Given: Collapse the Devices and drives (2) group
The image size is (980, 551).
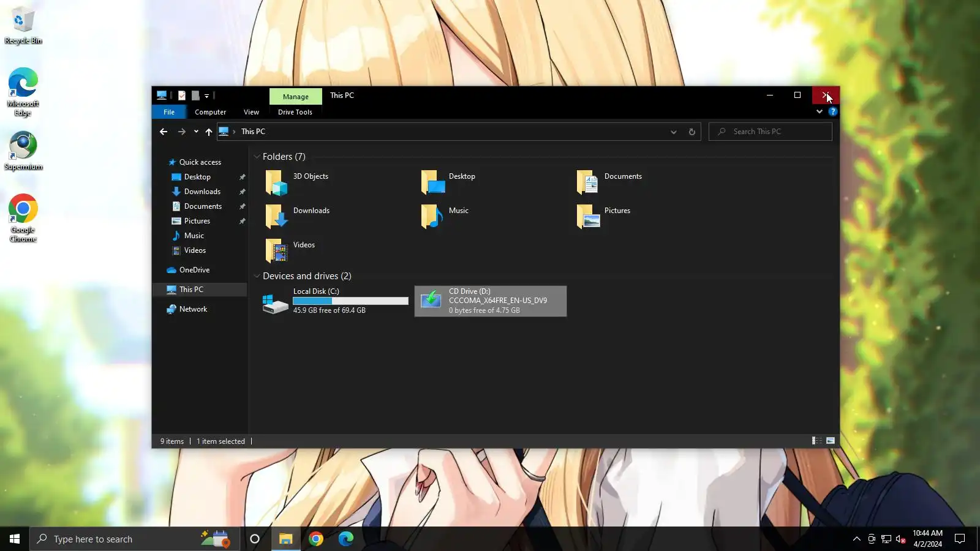Looking at the screenshot, I should pyautogui.click(x=257, y=276).
